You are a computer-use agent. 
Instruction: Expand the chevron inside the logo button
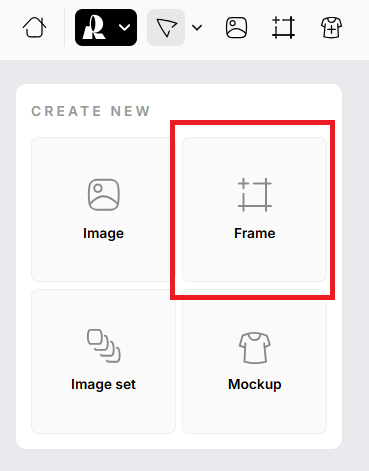[x=124, y=27]
